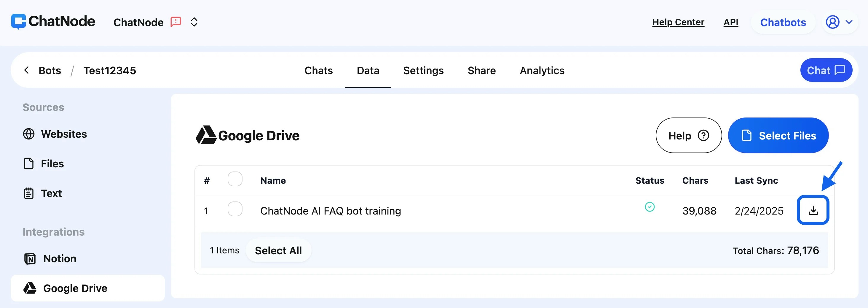Open the API link
The height and width of the screenshot is (308, 868).
click(730, 22)
